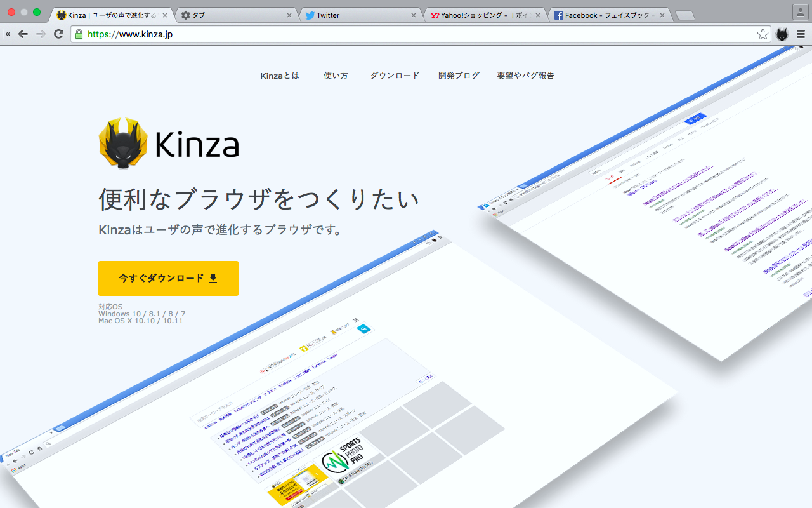Open the browser hamburger menu
Screen dimensions: 812x508
point(801,34)
